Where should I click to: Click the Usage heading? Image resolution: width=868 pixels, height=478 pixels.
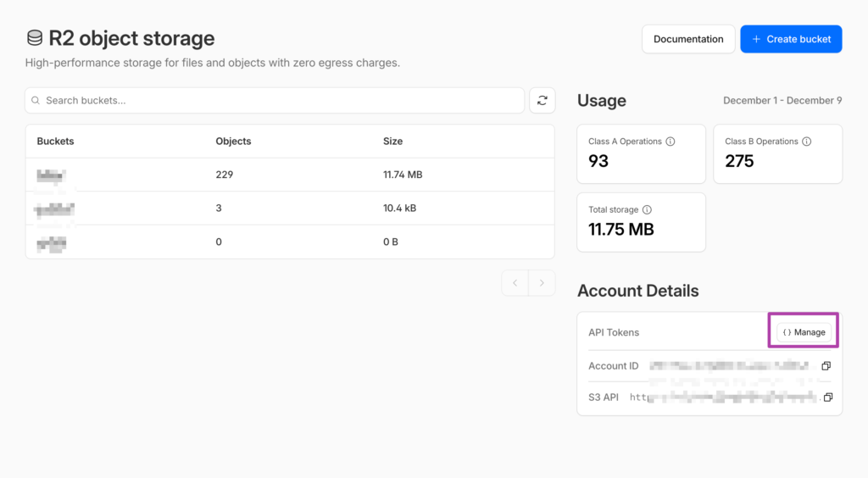(602, 100)
